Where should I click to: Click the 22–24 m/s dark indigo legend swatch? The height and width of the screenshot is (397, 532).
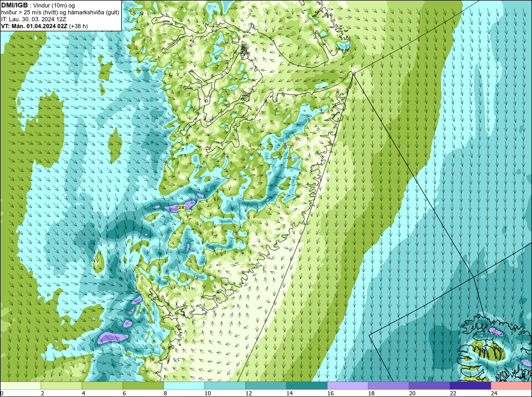point(470,385)
